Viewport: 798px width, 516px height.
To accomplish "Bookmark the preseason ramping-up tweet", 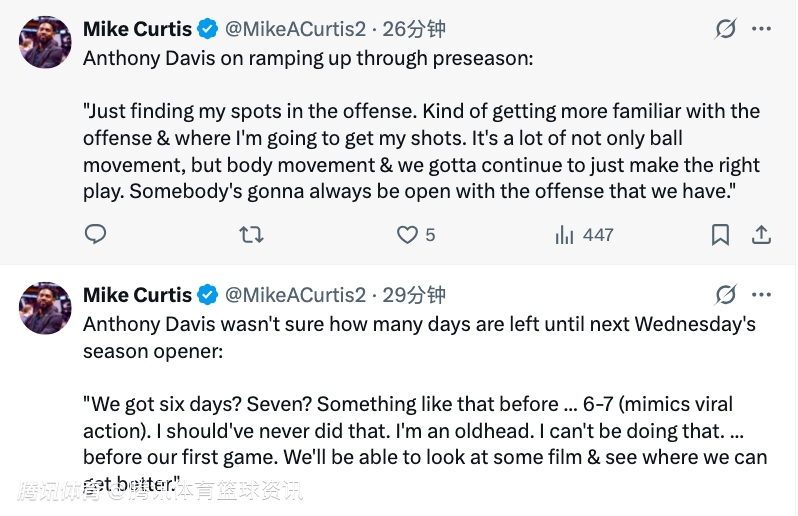I will tap(720, 235).
